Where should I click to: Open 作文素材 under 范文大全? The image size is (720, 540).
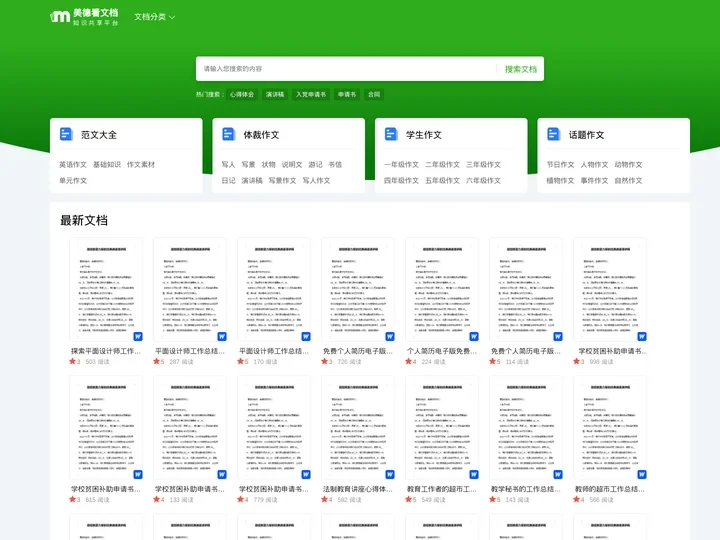(141, 164)
